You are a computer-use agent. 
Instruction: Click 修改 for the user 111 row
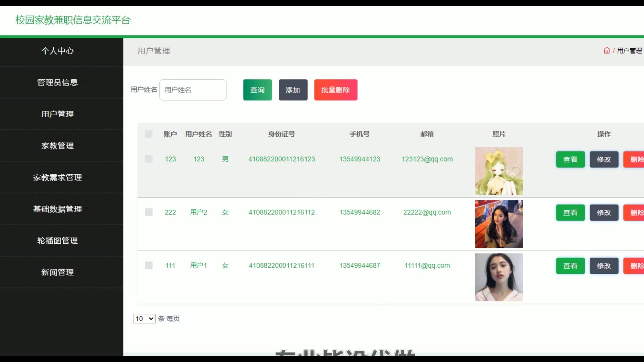(604, 266)
